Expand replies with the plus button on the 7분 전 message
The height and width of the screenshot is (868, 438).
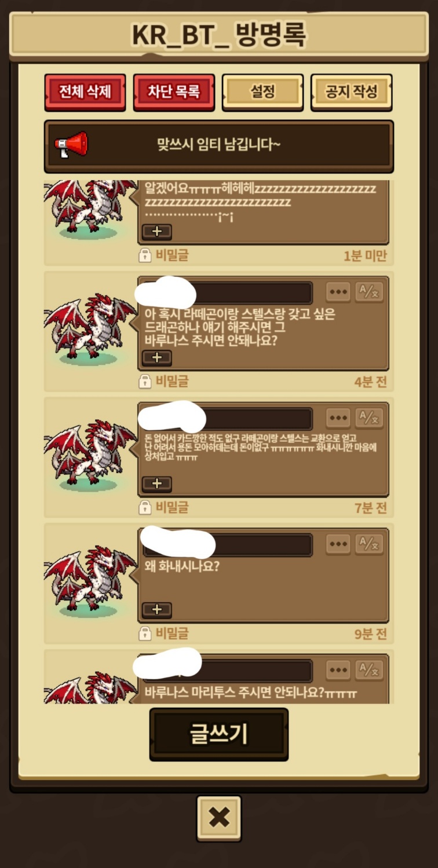157,484
